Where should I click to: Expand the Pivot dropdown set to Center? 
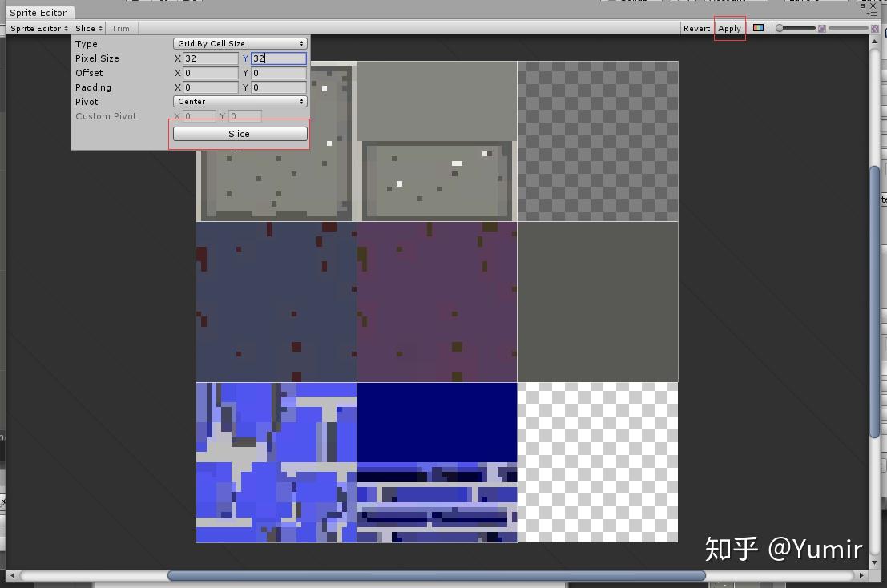[240, 101]
